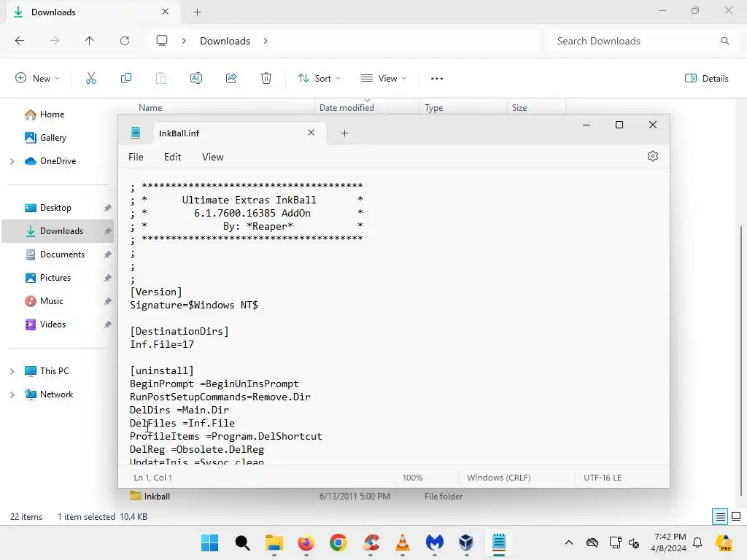This screenshot has height=560, width=747.
Task: Open File Explorer taskbar icon
Action: click(274, 542)
